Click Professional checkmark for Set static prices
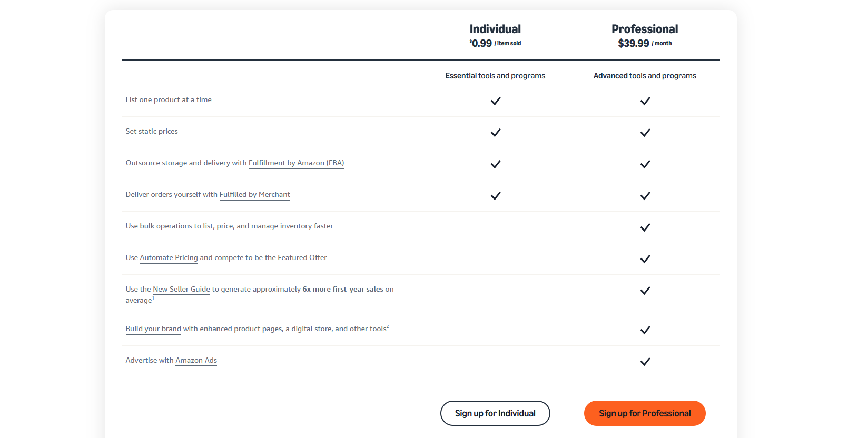Screen dimensions: 868x438 (x=645, y=133)
